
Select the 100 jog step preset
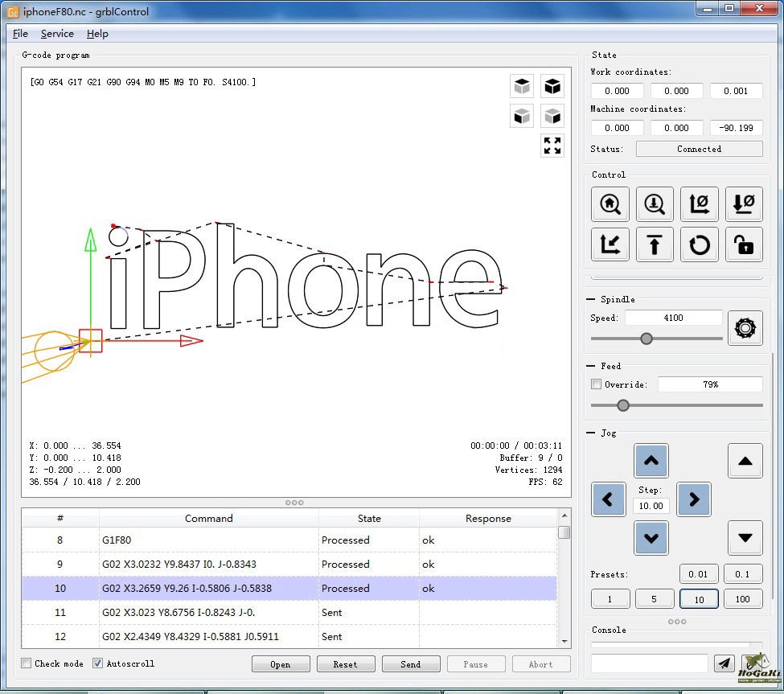pyautogui.click(x=743, y=598)
